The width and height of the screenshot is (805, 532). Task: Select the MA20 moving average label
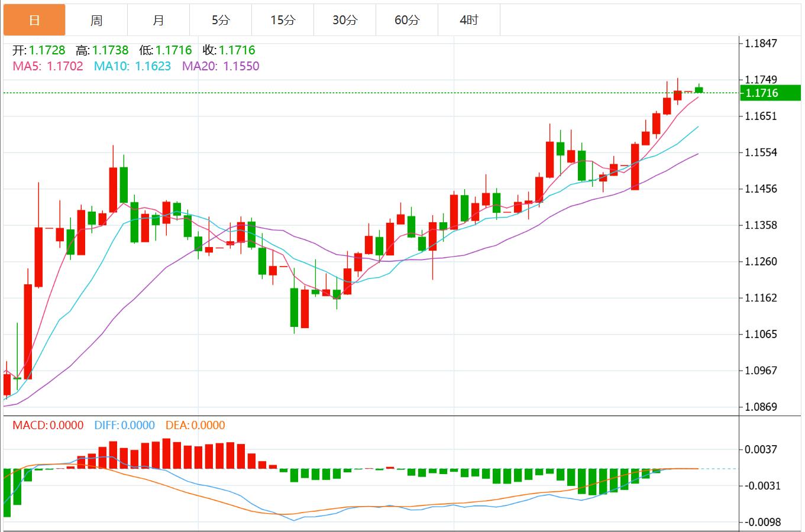tap(221, 66)
